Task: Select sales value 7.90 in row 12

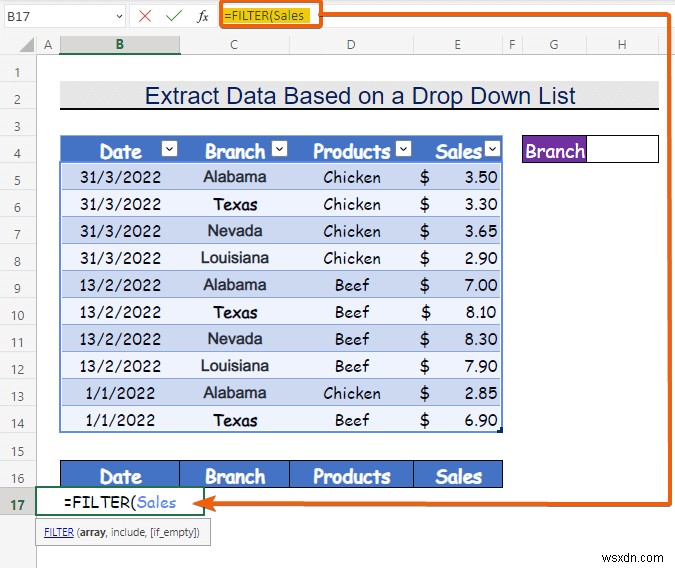Action: [458, 366]
